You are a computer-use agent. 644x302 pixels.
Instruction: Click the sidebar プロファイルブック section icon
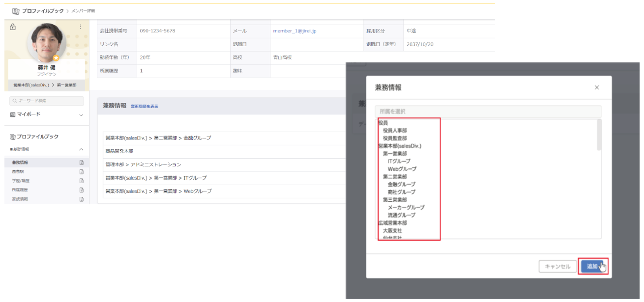(12, 137)
